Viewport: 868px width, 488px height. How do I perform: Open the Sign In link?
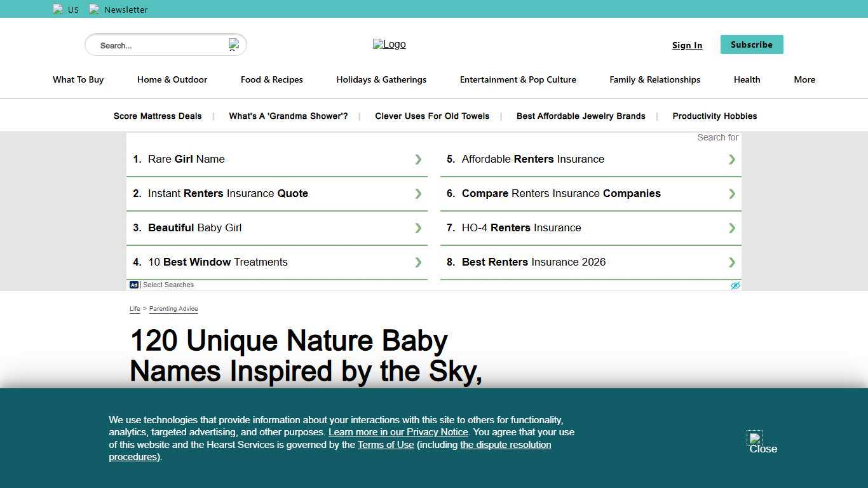tap(687, 44)
